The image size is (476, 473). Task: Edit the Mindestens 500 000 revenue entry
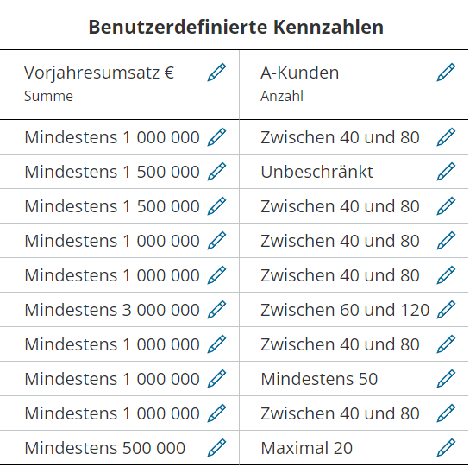(x=216, y=448)
